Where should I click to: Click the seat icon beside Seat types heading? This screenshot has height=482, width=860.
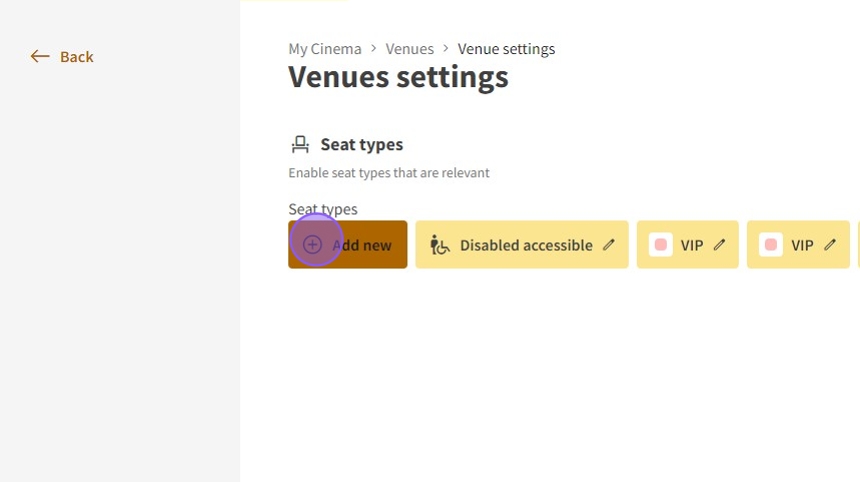tap(300, 145)
